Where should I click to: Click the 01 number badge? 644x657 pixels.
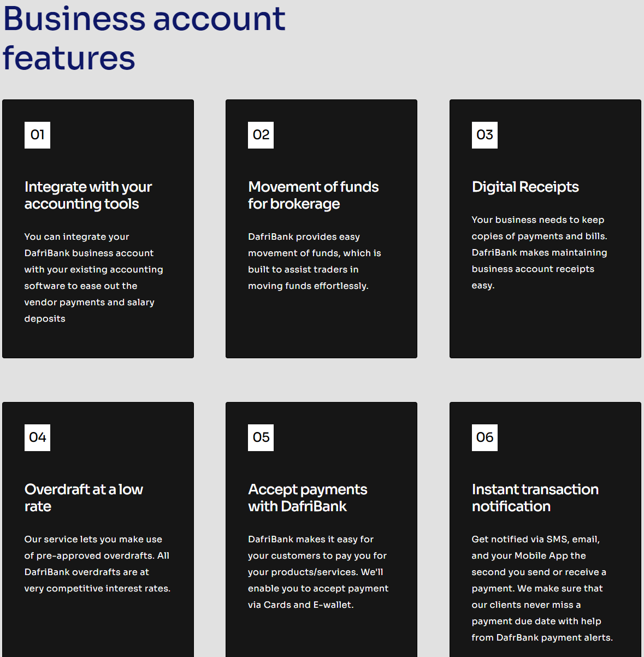click(x=37, y=135)
